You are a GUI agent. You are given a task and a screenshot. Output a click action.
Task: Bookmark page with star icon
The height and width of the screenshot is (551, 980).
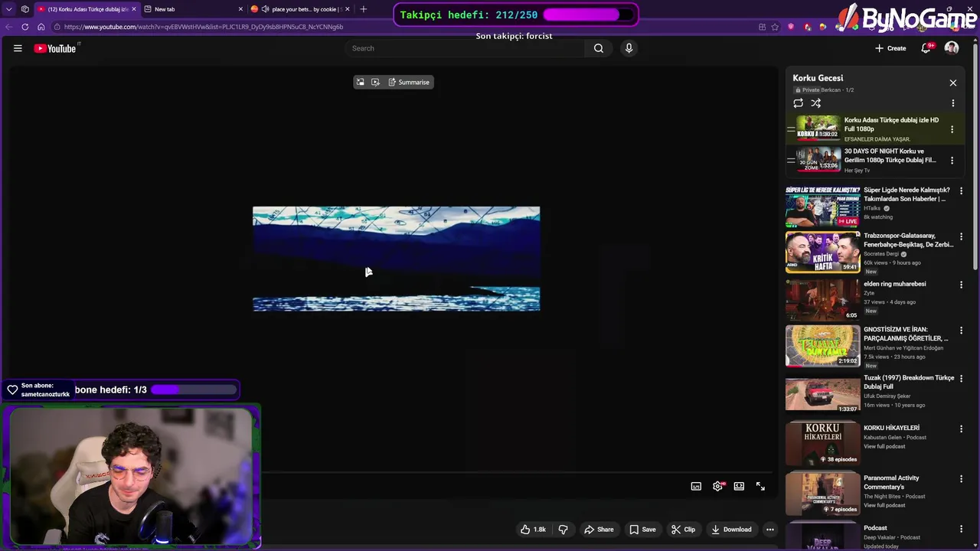click(x=774, y=27)
